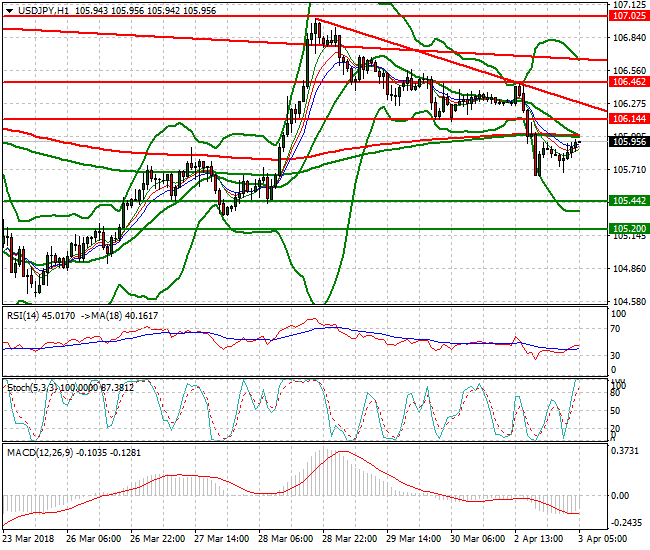
Task: Click the green 105.200 support level label
Action: coord(629,229)
